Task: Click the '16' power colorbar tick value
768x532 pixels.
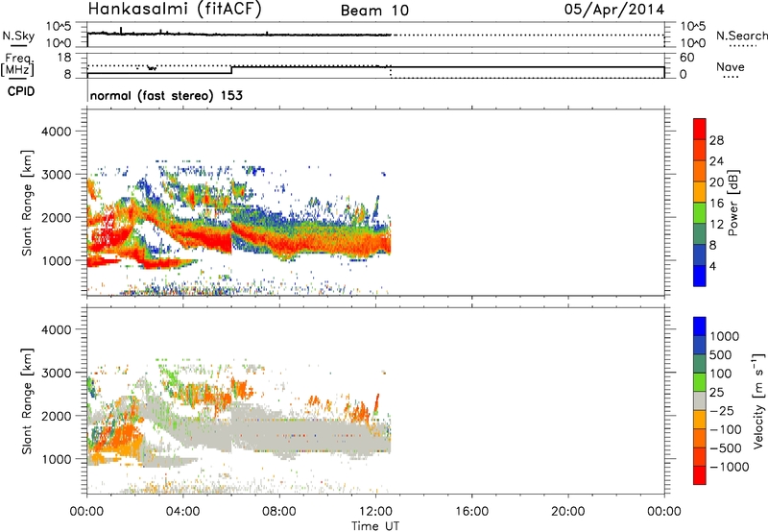Action: (x=716, y=204)
